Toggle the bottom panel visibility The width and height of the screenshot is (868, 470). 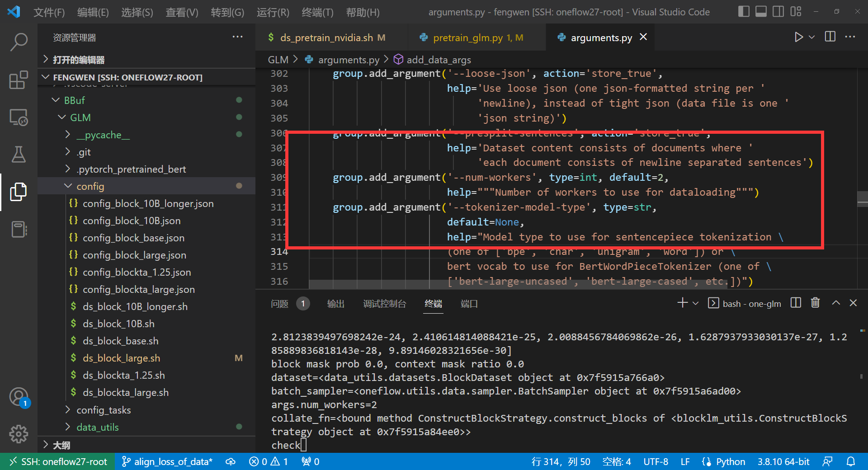point(760,11)
